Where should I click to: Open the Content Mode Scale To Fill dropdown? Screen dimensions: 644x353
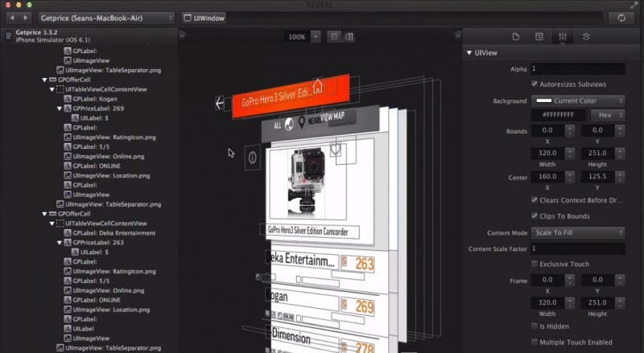click(x=578, y=232)
